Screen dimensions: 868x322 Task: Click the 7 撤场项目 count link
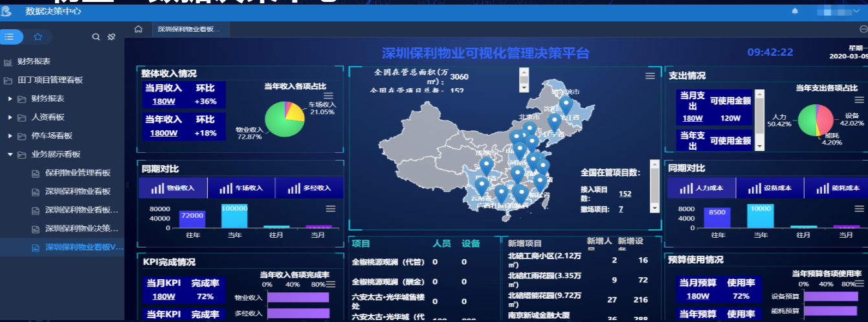point(621,209)
